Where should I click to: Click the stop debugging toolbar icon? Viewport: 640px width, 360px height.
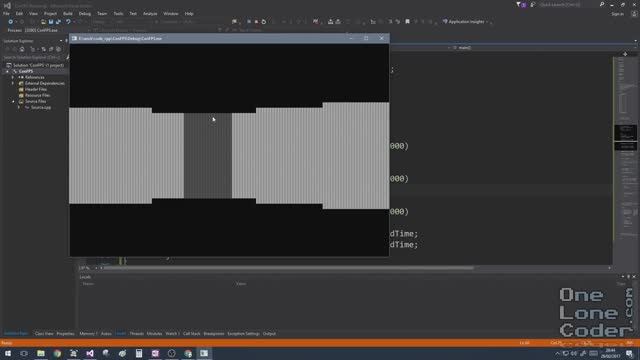(256, 22)
